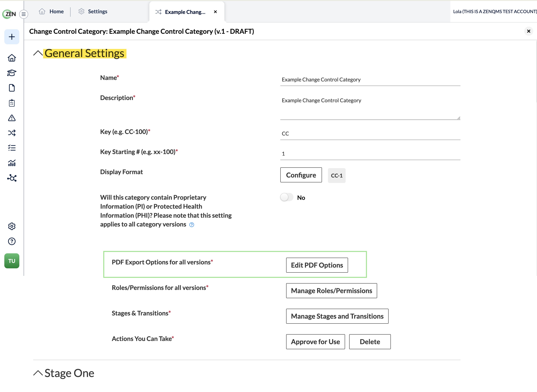Viewport: 537px width, 392px height.
Task: Go to the Home tab
Action: tap(51, 11)
